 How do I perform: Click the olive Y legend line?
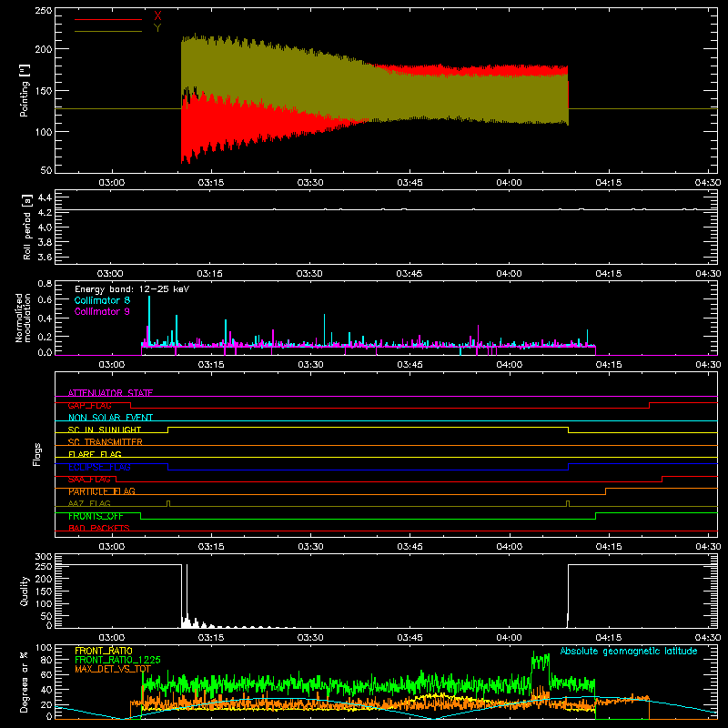coord(108,32)
